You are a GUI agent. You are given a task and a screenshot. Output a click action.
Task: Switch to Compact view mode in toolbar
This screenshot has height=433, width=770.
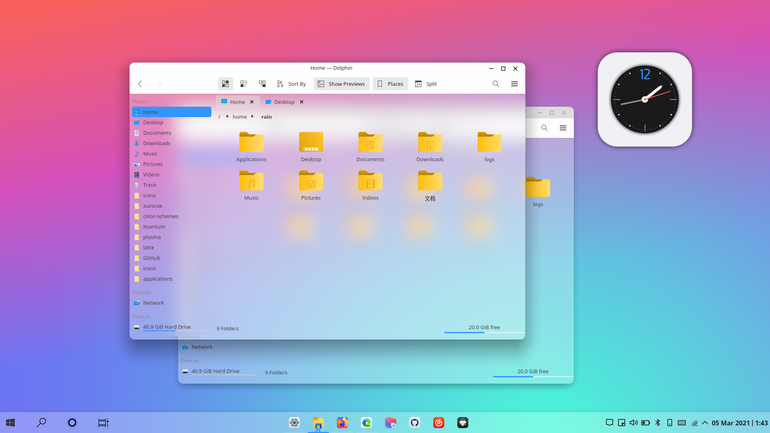(x=244, y=84)
